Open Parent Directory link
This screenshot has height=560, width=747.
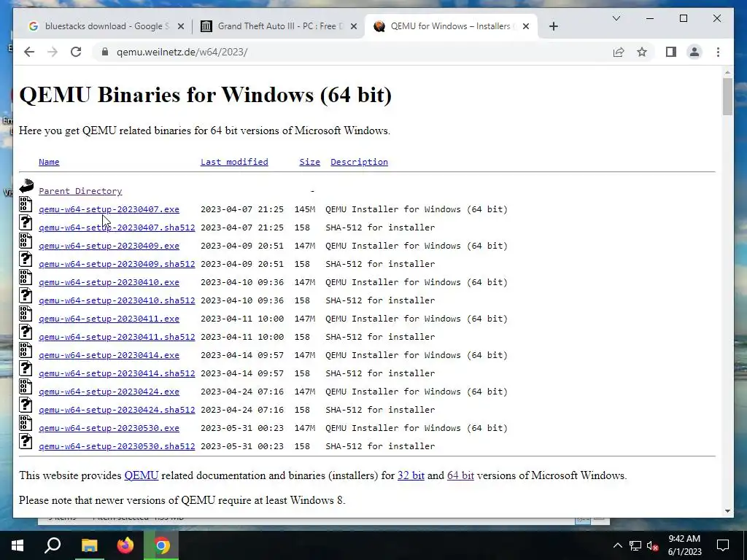pyautogui.click(x=80, y=191)
